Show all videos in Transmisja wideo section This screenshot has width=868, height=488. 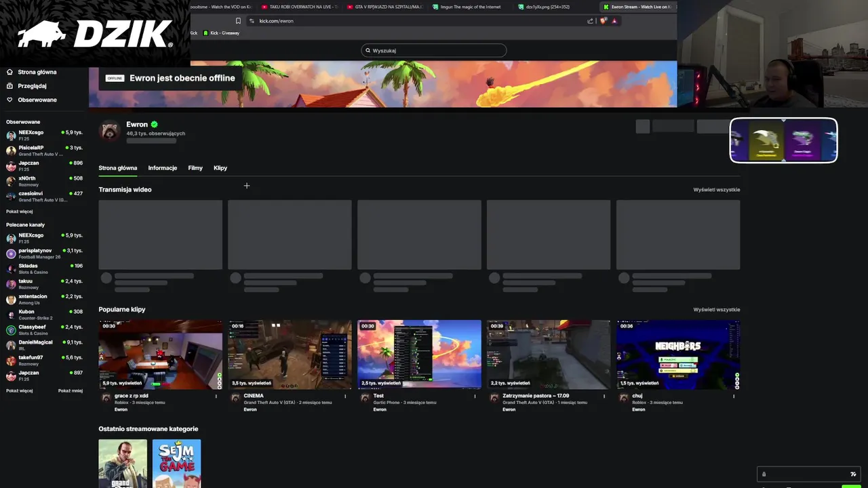pos(716,190)
